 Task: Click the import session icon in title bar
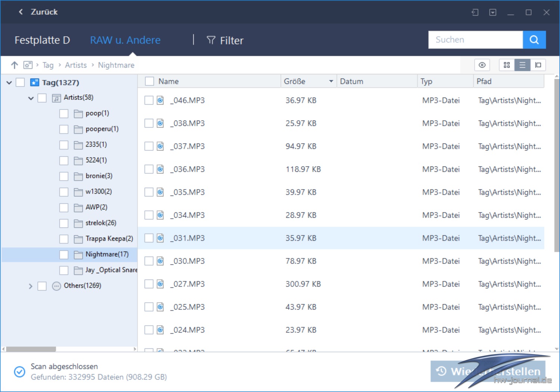[x=475, y=12]
